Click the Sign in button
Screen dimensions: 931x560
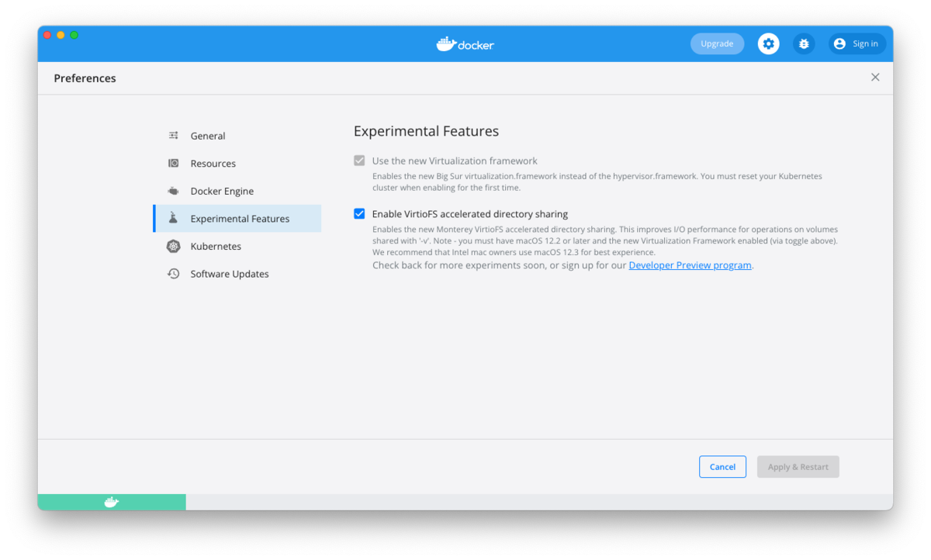click(x=857, y=44)
